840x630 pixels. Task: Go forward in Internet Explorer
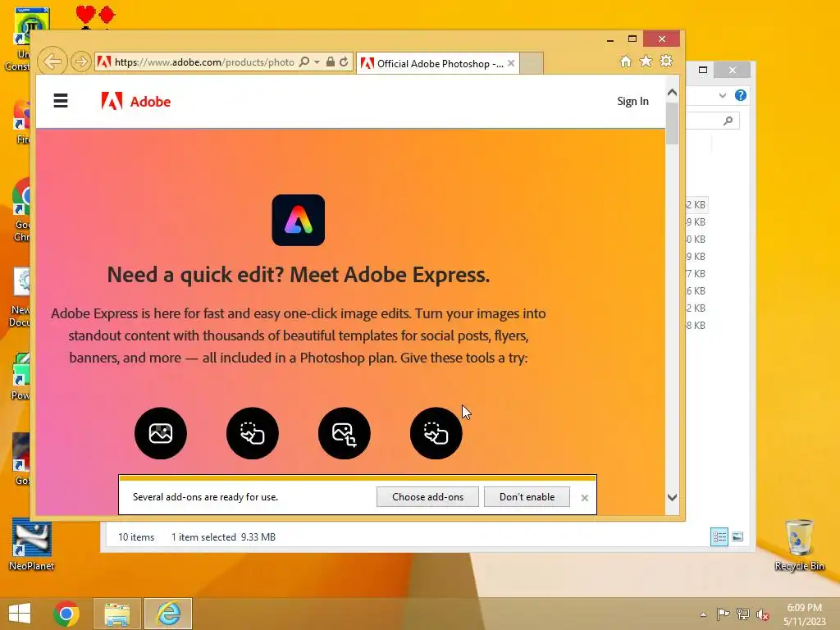81,62
